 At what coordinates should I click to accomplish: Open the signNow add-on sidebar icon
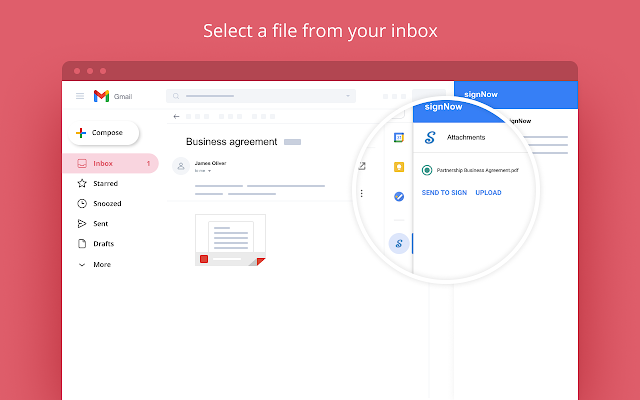coord(399,244)
